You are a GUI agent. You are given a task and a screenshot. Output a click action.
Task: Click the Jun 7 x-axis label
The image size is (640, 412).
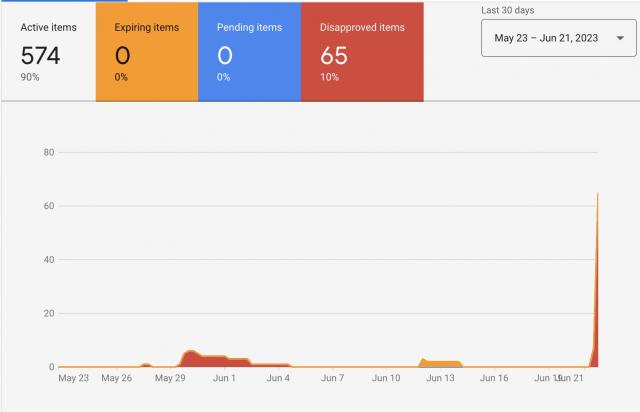tap(332, 378)
